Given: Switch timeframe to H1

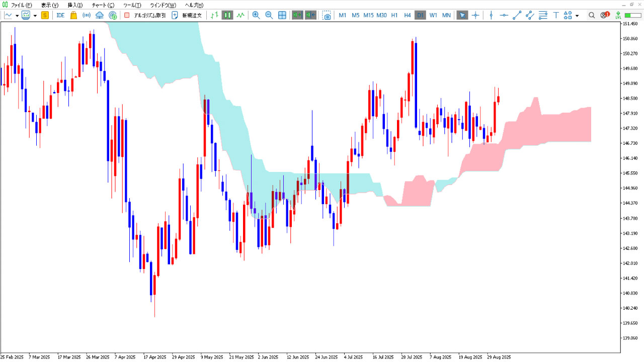Looking at the screenshot, I should 394,15.
